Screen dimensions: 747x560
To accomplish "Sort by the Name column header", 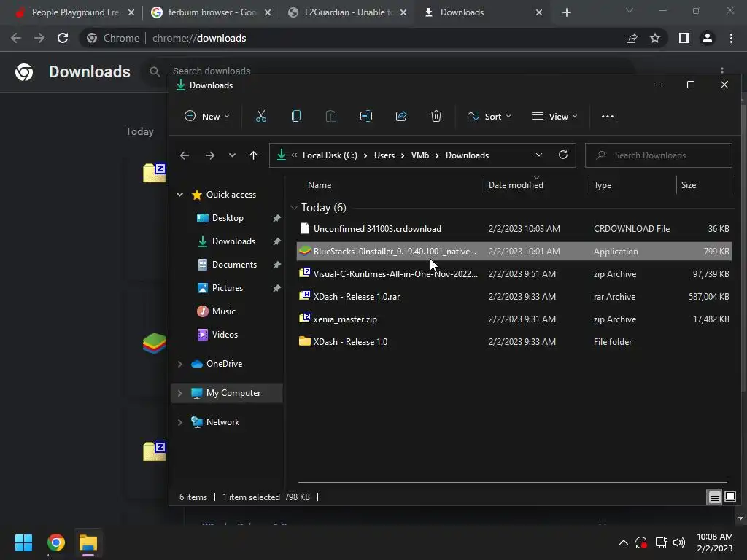I will (320, 184).
